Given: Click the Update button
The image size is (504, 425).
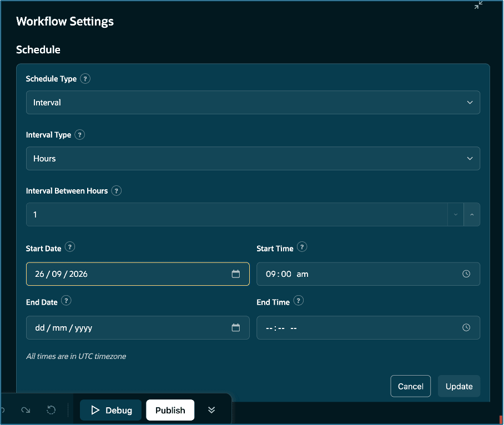Looking at the screenshot, I should [x=459, y=386].
